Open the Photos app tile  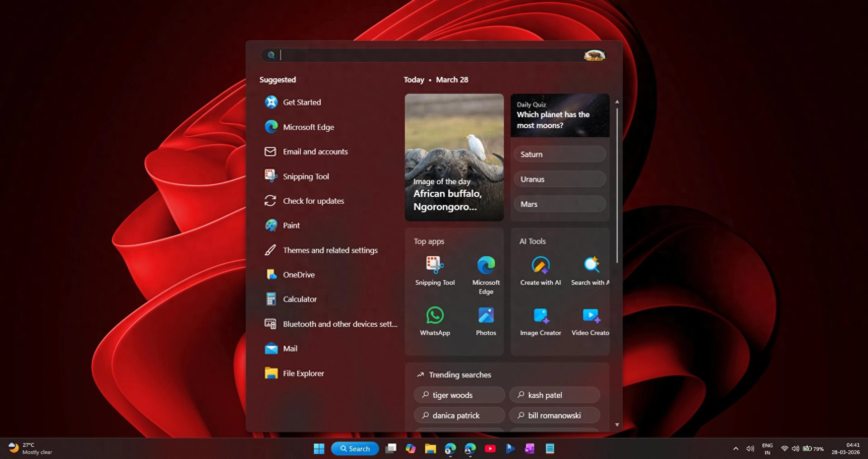coord(485,319)
